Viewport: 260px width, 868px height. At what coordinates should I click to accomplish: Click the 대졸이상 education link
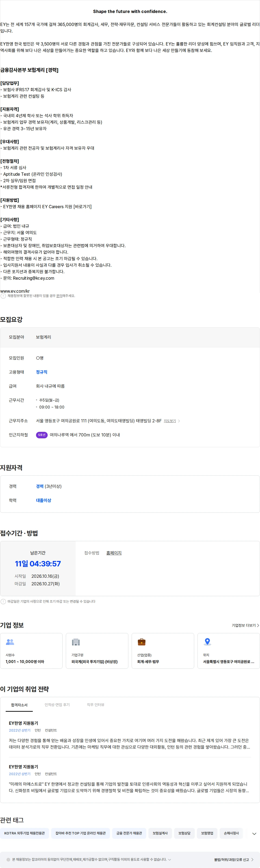(x=44, y=500)
